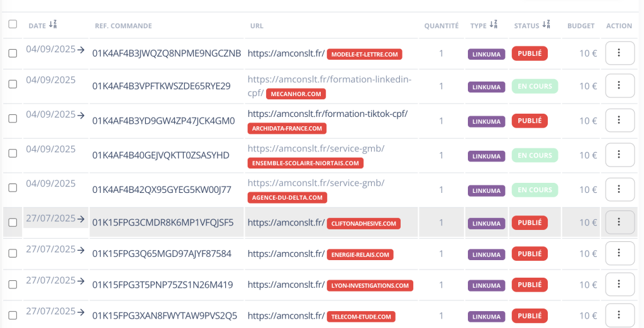Click order reference 01K15FPG3CMDR8K6MP1VFQJSF5
644x328 pixels.
point(163,222)
